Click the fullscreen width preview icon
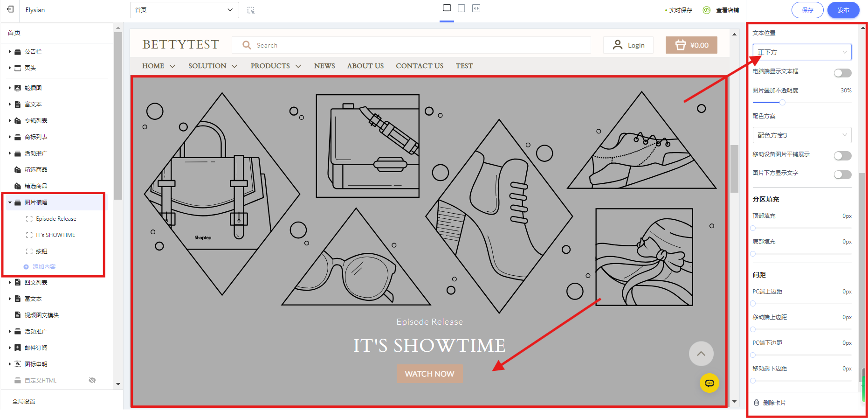Image resolution: width=868 pixels, height=418 pixels. tap(476, 8)
